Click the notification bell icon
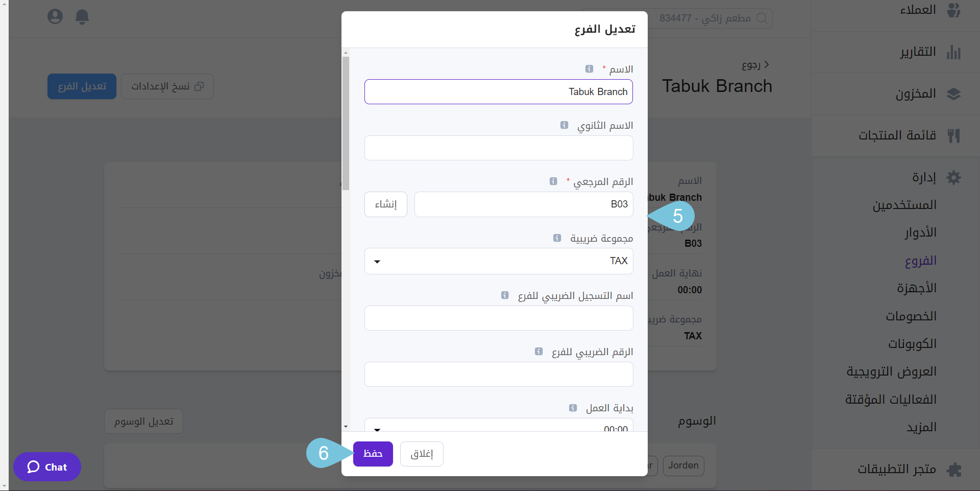The image size is (980, 491). [82, 17]
